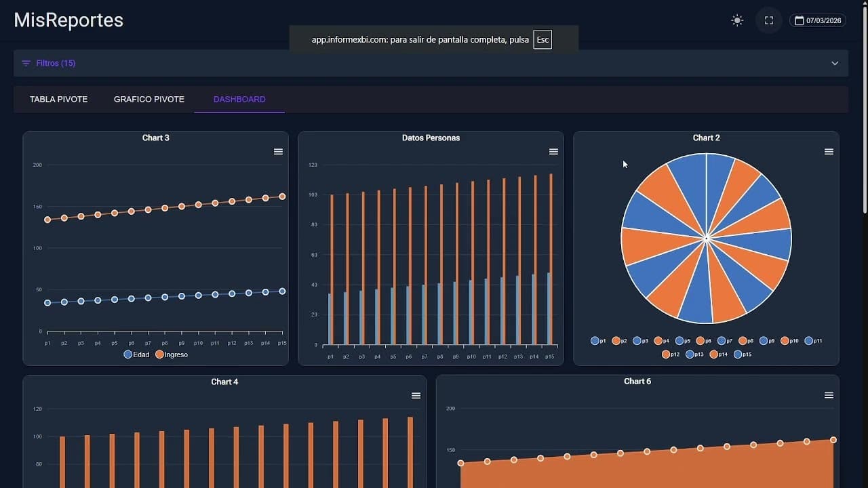The height and width of the screenshot is (488, 868).
Task: Expand the Filtros (15) panel chevron
Action: coord(835,63)
